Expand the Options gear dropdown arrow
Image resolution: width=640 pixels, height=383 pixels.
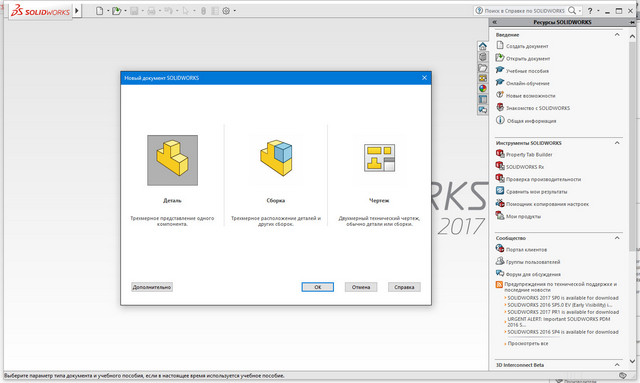235,11
